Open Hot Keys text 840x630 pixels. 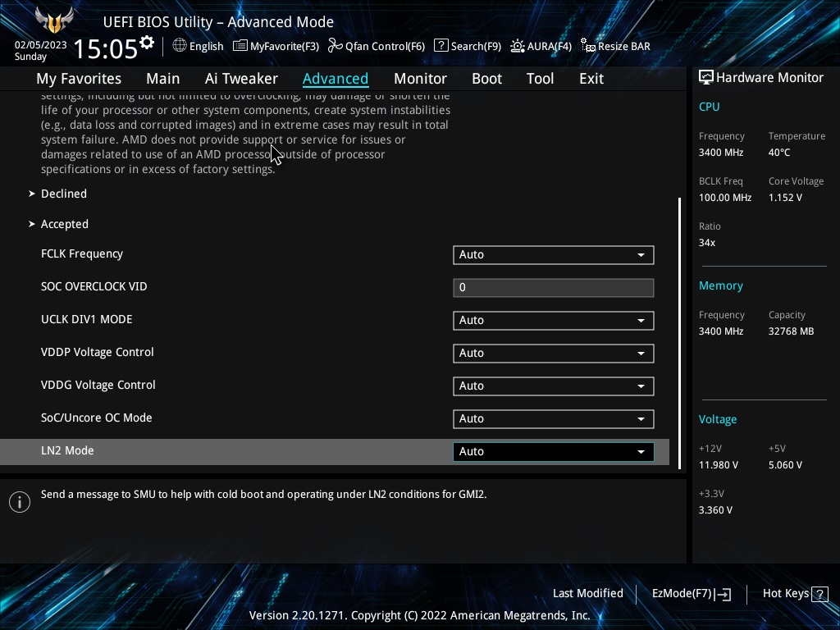785,594
